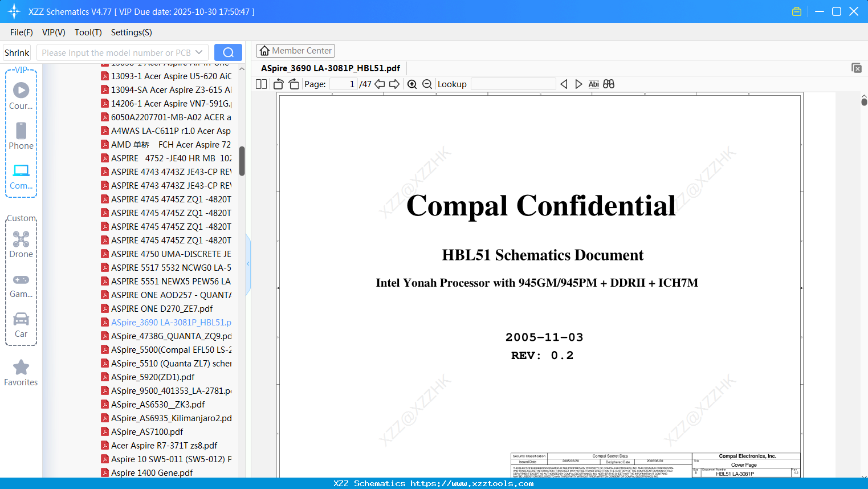
Task: Zoom out of the schematic
Action: click(x=427, y=84)
